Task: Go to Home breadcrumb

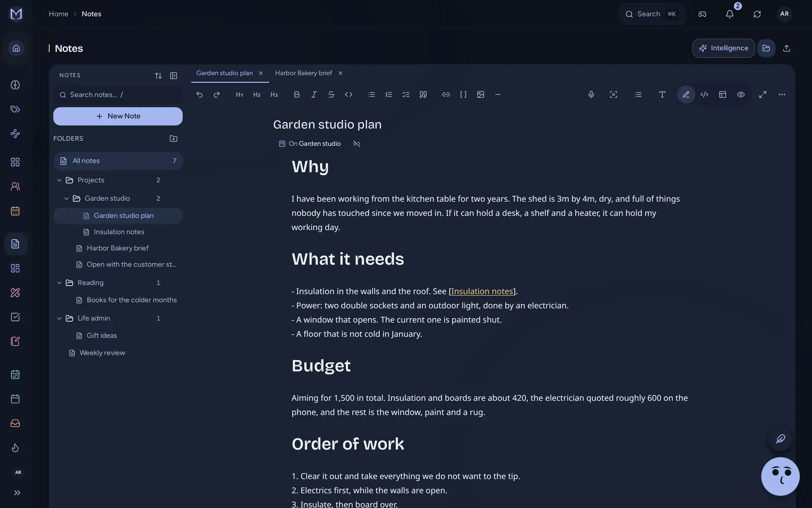Action: [x=58, y=14]
